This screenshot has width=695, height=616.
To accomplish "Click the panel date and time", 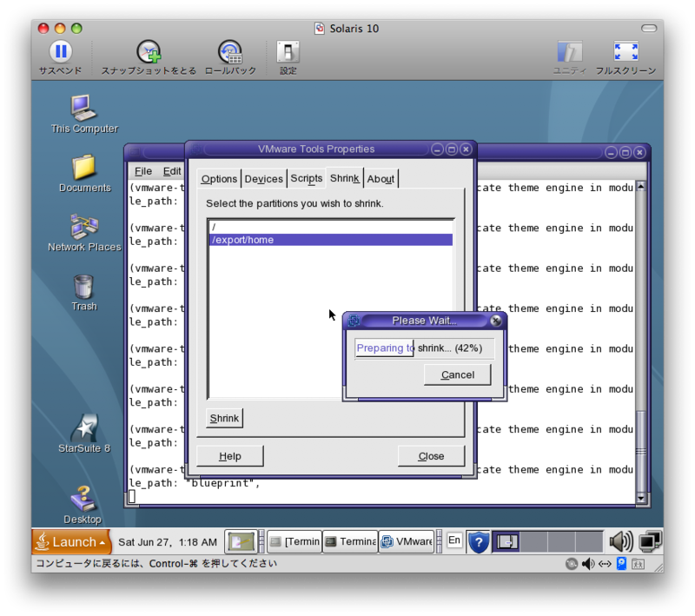I will 168,542.
